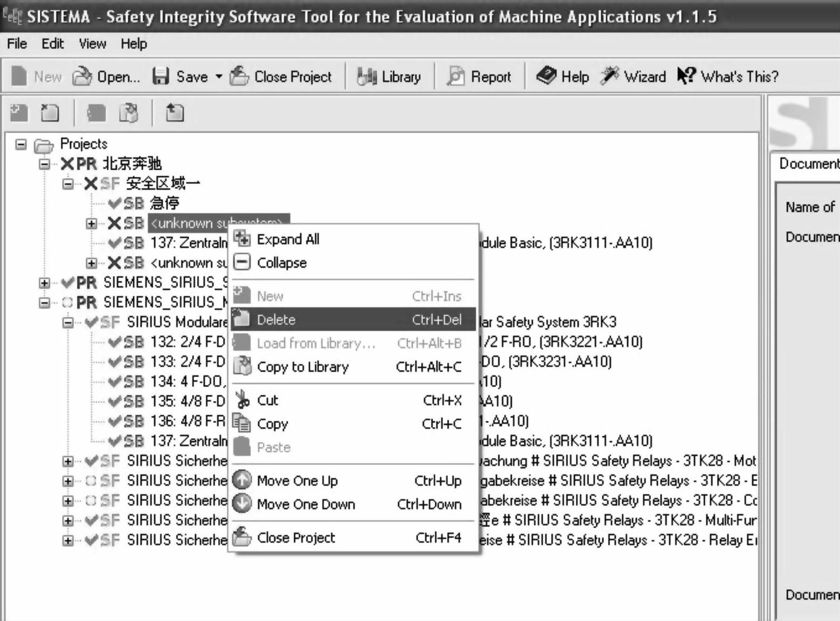Select SB 136: 4/8 F-R subsystem
This screenshot has height=621, width=840.
pos(188,421)
